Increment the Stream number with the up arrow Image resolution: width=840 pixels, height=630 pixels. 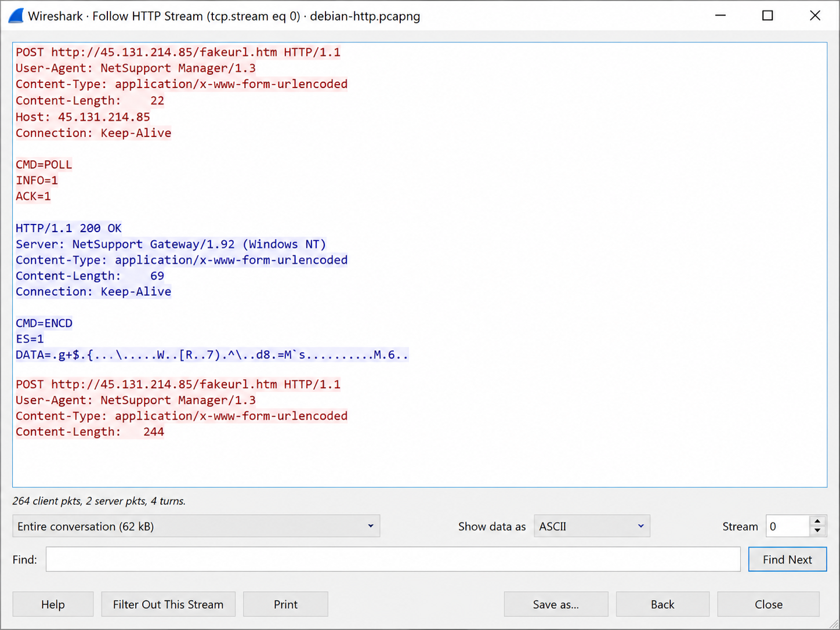point(817,522)
